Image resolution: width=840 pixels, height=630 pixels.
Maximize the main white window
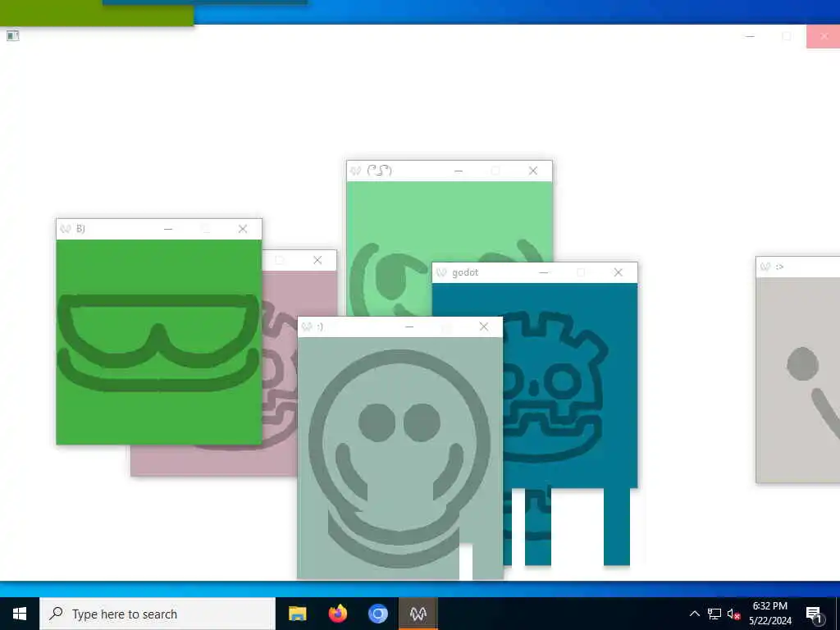click(787, 36)
